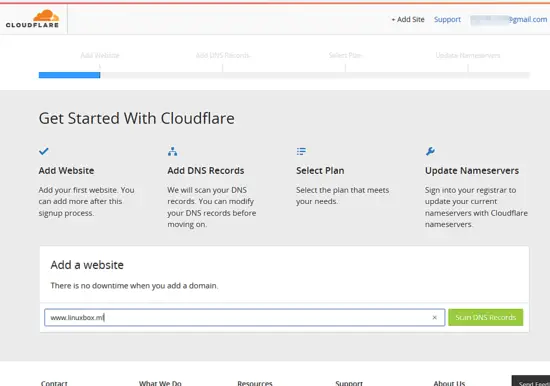The image size is (550, 386).
Task: Open the gmail.com account menu
Action: click(509, 20)
